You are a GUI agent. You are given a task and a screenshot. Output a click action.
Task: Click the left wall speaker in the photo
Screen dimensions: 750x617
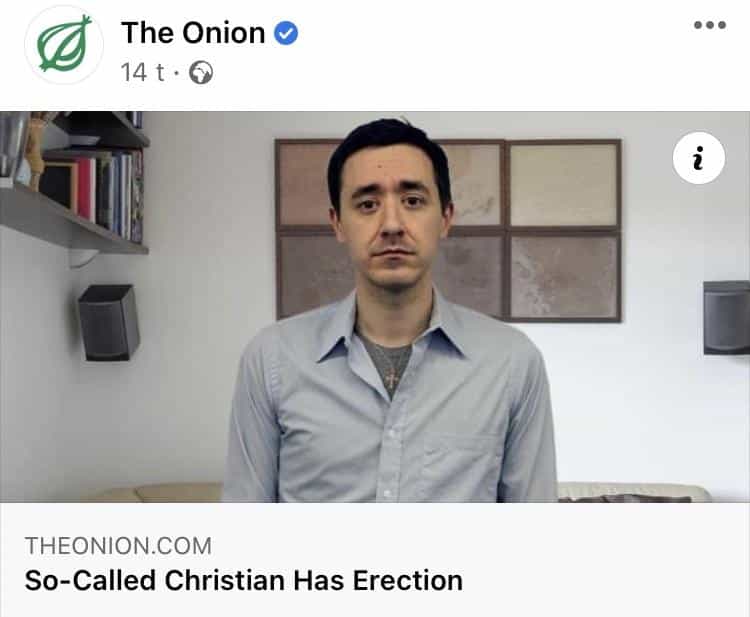coord(109,322)
